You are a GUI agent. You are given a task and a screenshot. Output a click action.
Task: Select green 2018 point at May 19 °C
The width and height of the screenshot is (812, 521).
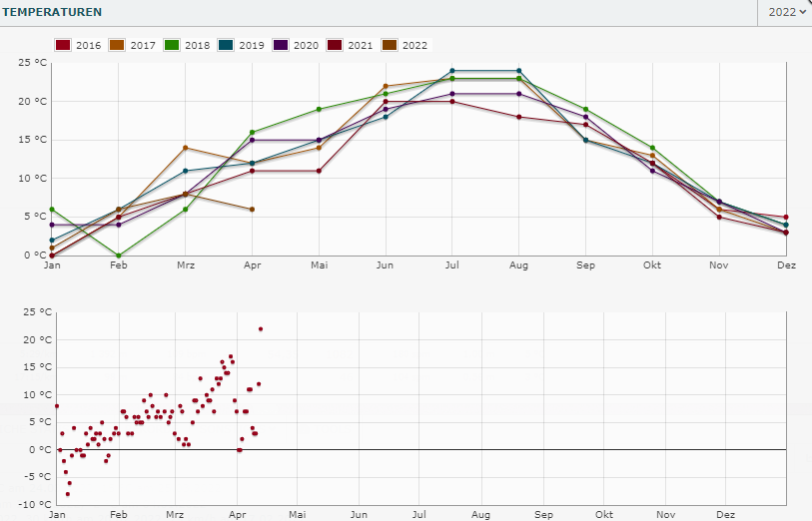[x=319, y=109]
